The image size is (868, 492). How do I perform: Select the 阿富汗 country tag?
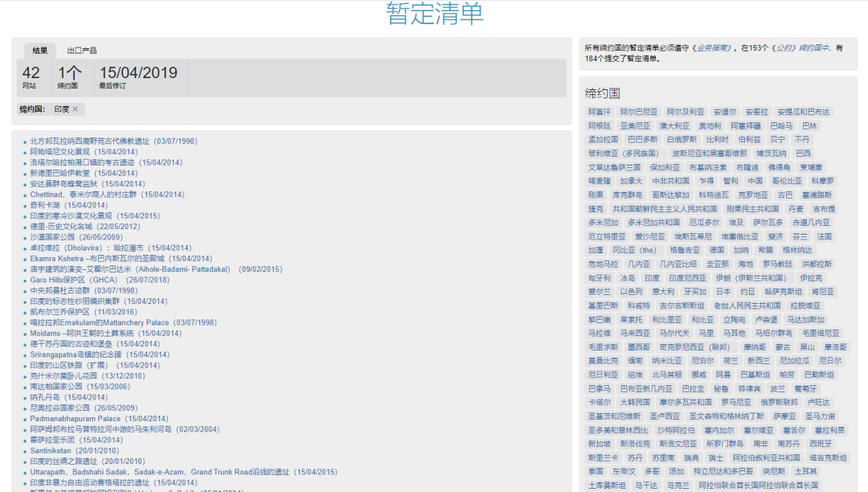click(600, 112)
